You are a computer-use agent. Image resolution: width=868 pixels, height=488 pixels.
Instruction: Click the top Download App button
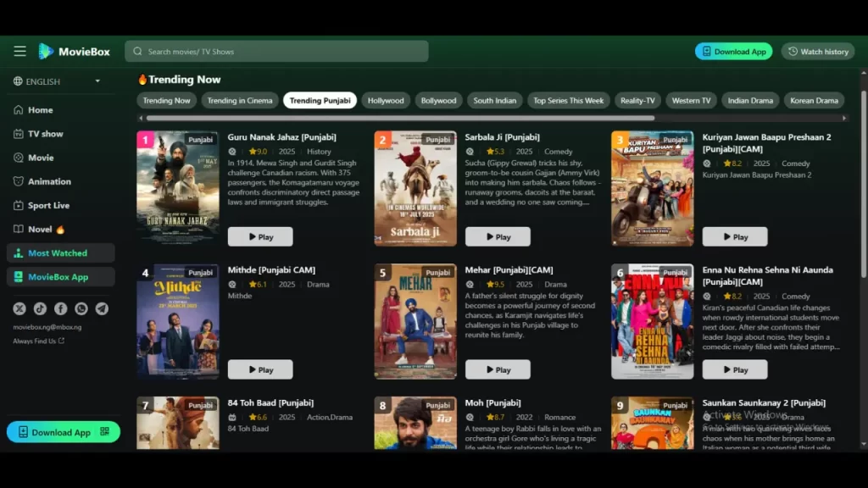(733, 51)
